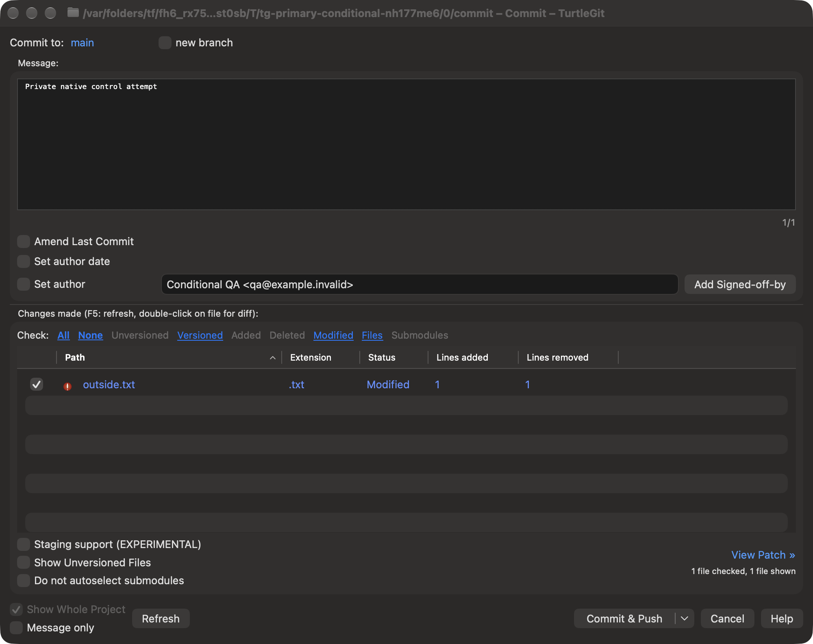Image resolution: width=813 pixels, height=644 pixels.
Task: Open the Commit & Push dropdown arrow
Action: coord(685,618)
